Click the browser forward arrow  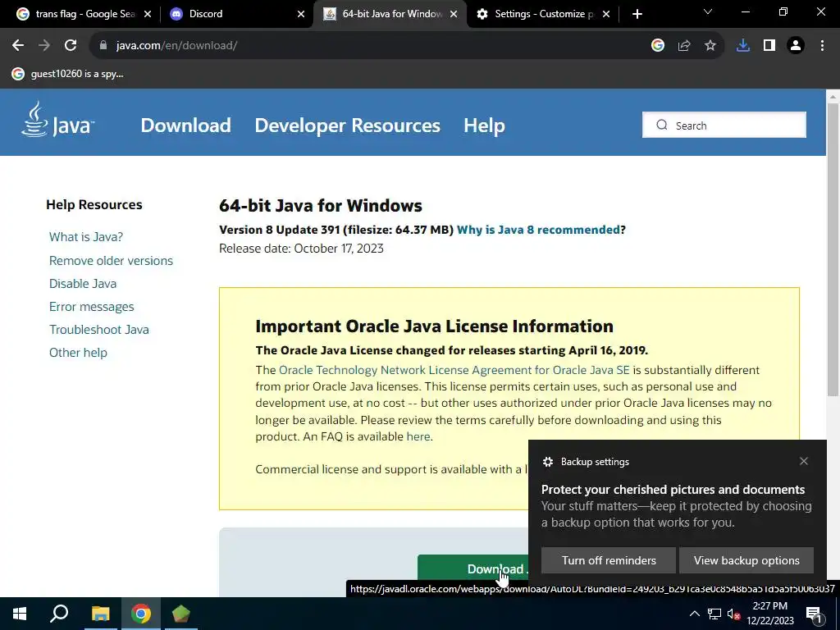pyautogui.click(x=44, y=46)
